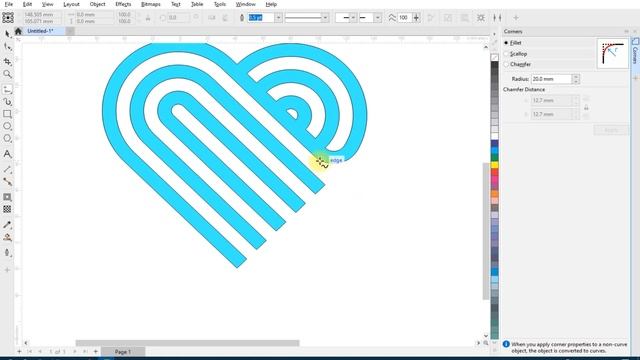Open the Layout menu

click(71, 4)
